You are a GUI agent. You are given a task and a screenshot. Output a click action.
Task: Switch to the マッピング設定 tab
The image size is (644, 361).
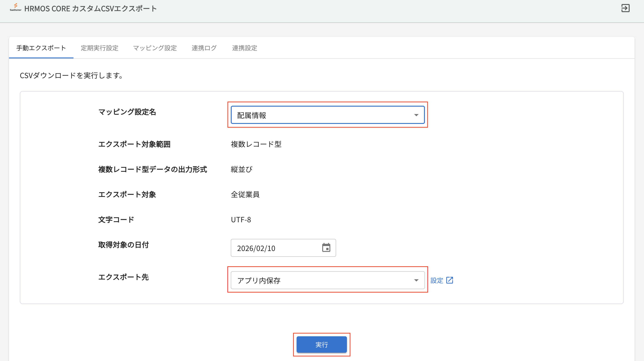click(155, 48)
